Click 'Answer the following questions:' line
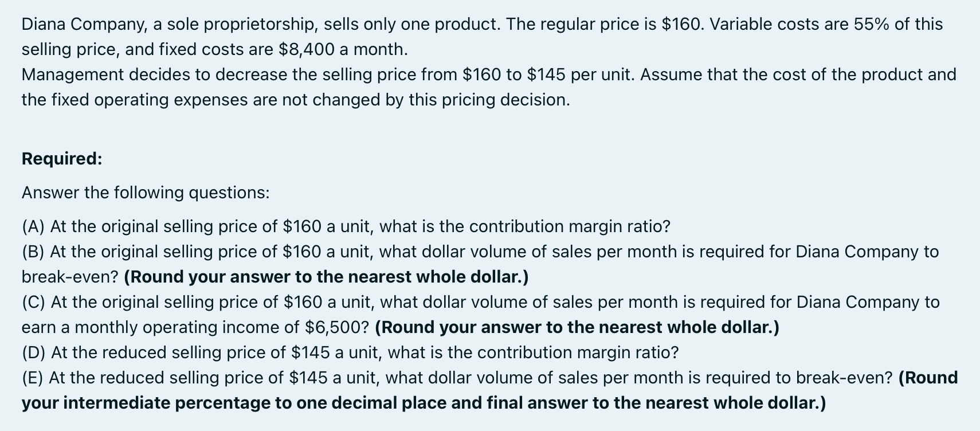Screen dimensions: 980x431 pyautogui.click(x=146, y=193)
